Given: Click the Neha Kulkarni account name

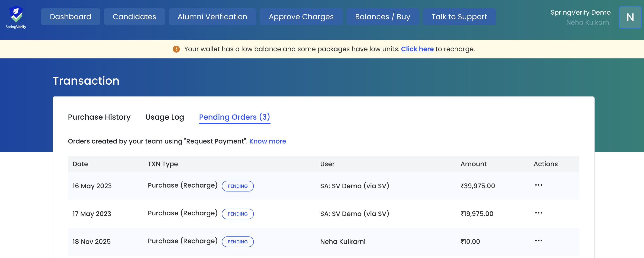Looking at the screenshot, I should click(588, 22).
